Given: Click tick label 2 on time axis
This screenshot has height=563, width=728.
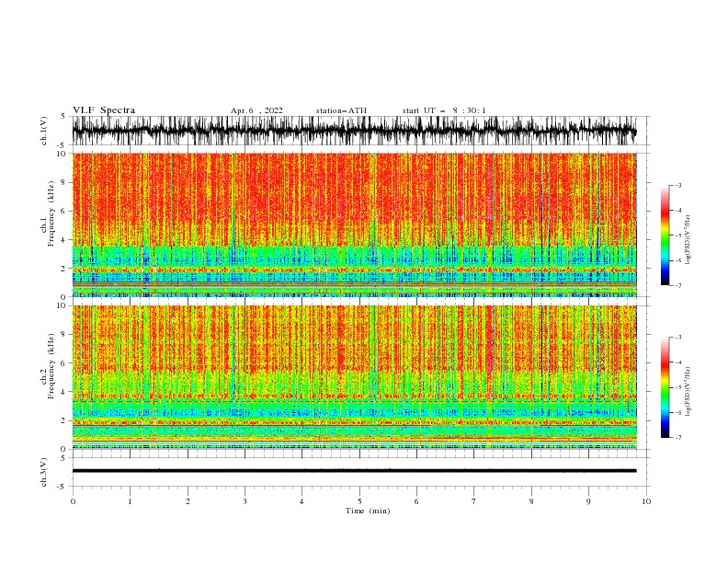Looking at the screenshot, I should pos(188,501).
